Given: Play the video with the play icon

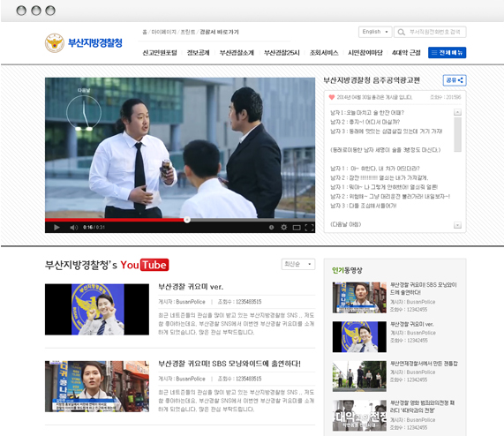Looking at the screenshot, I should point(56,228).
